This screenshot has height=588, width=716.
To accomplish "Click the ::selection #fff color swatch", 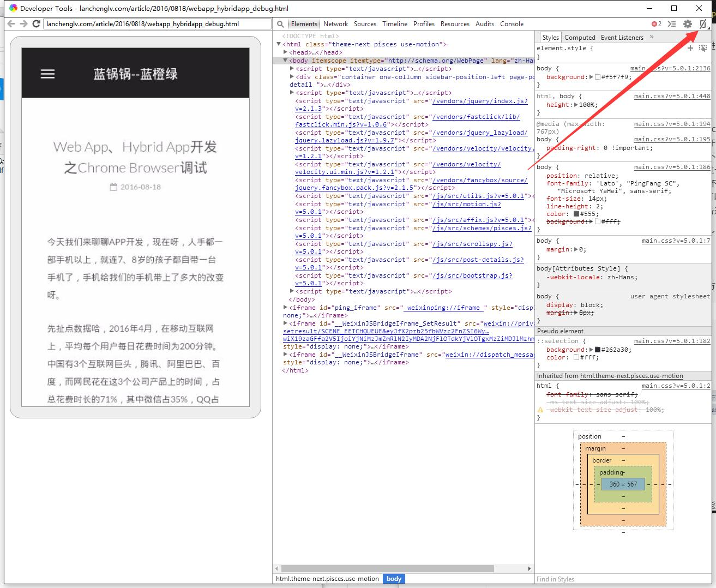I will (576, 357).
